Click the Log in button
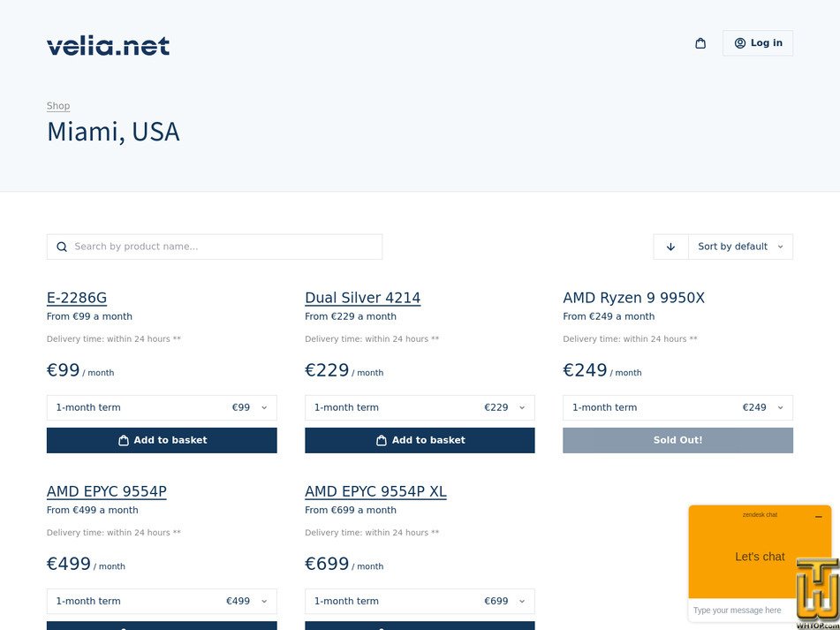This screenshot has height=630, width=840. pyautogui.click(x=758, y=43)
